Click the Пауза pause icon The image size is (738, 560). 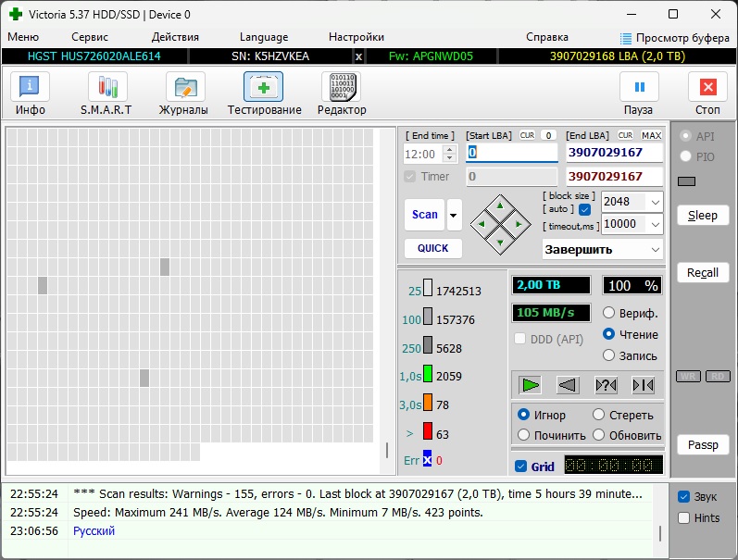click(x=639, y=87)
